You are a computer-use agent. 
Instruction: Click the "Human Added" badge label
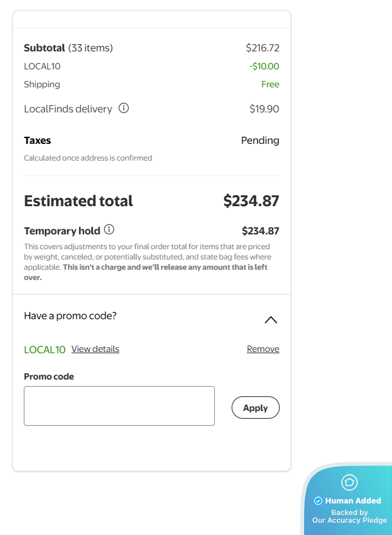point(353,501)
